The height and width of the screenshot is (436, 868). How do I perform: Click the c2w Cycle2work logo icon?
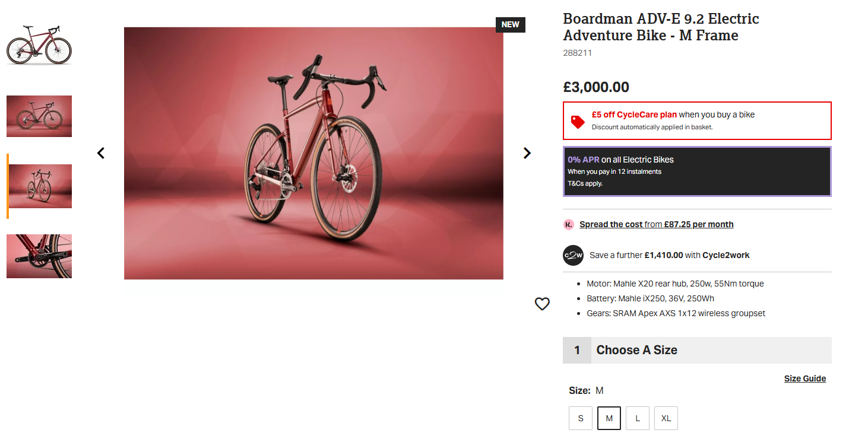572,255
